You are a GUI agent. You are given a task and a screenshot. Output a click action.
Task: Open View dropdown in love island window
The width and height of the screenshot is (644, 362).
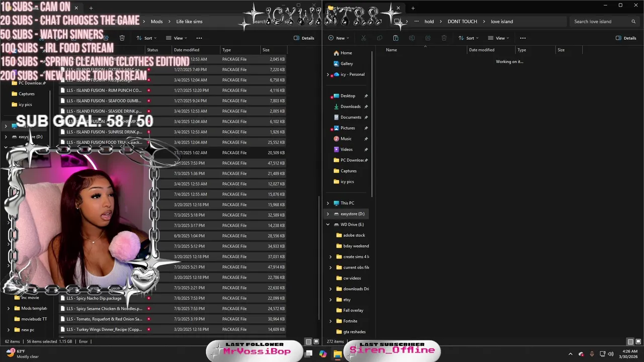pos(499,38)
